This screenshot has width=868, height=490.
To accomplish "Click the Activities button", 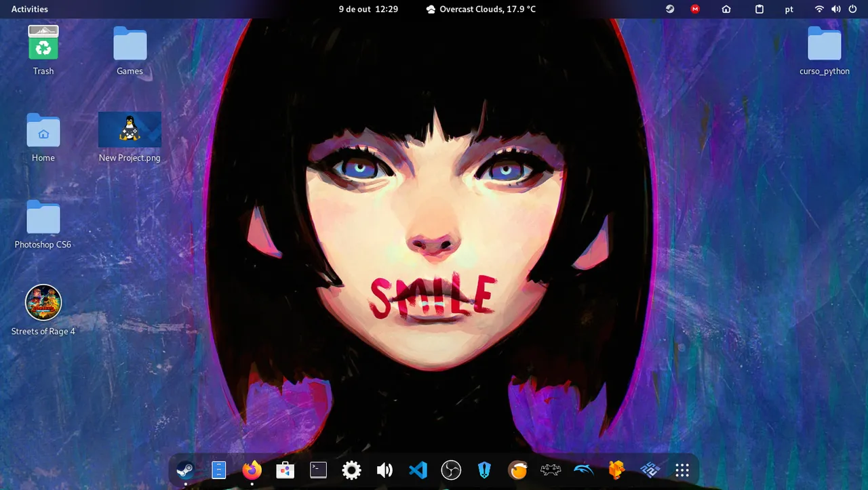I will [30, 9].
